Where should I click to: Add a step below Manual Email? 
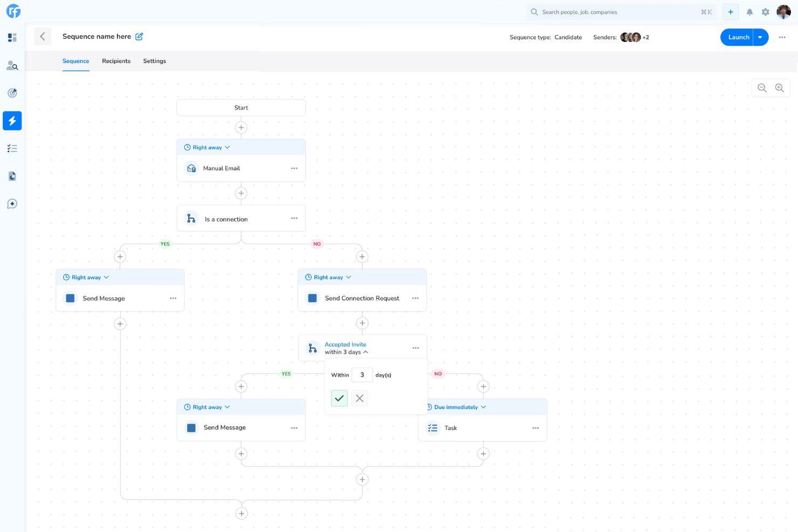pyautogui.click(x=241, y=193)
